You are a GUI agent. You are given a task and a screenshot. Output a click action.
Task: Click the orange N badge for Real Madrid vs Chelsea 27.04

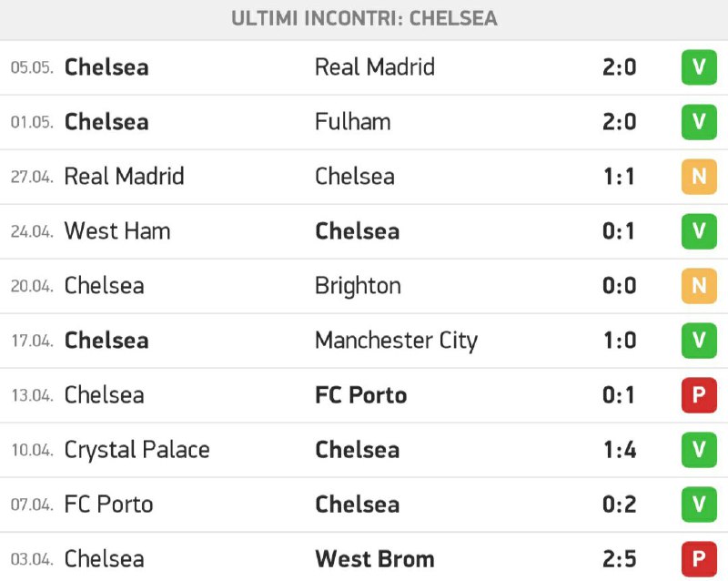pyautogui.click(x=699, y=177)
